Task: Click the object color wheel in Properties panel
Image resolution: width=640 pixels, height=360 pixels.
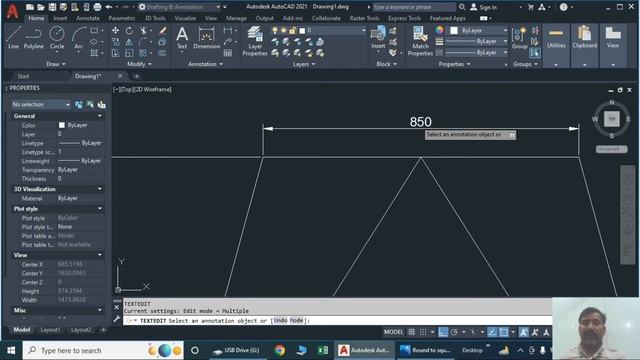Action: click(x=439, y=30)
